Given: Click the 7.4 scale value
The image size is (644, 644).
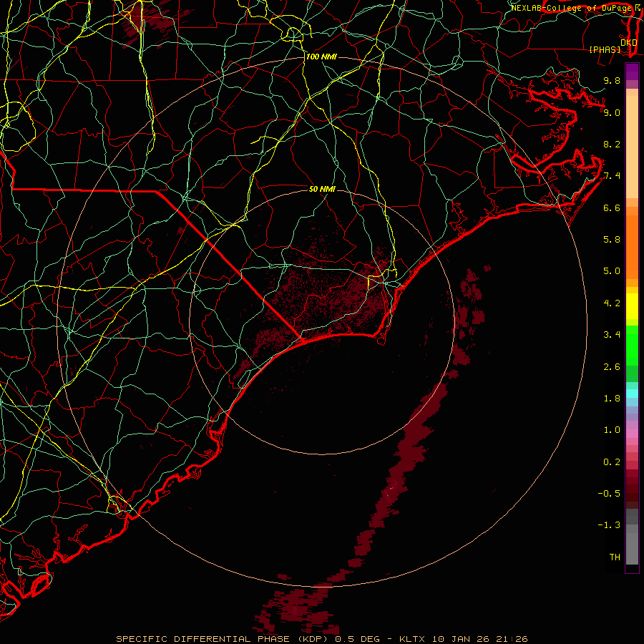Looking at the screenshot, I should [612, 176].
